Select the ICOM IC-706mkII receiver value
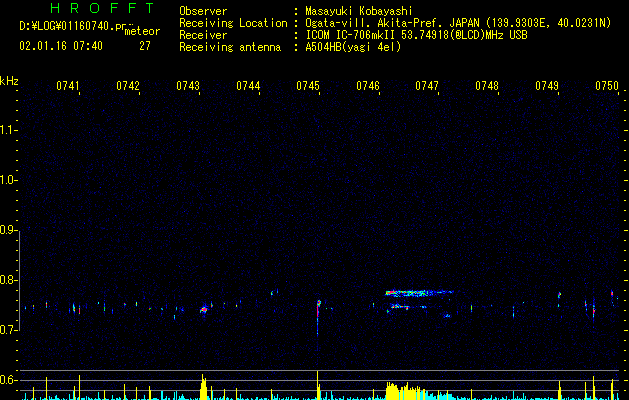This screenshot has height=400, width=629. click(416, 35)
